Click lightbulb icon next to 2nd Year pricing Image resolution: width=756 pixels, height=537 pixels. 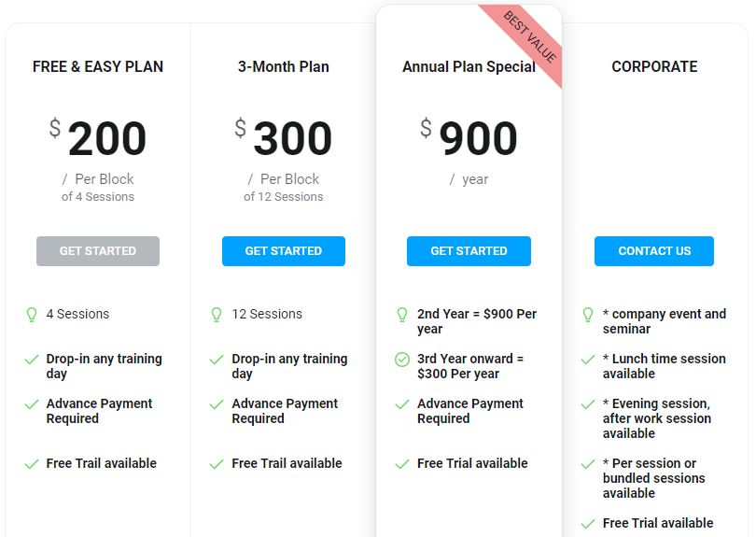[402, 315]
